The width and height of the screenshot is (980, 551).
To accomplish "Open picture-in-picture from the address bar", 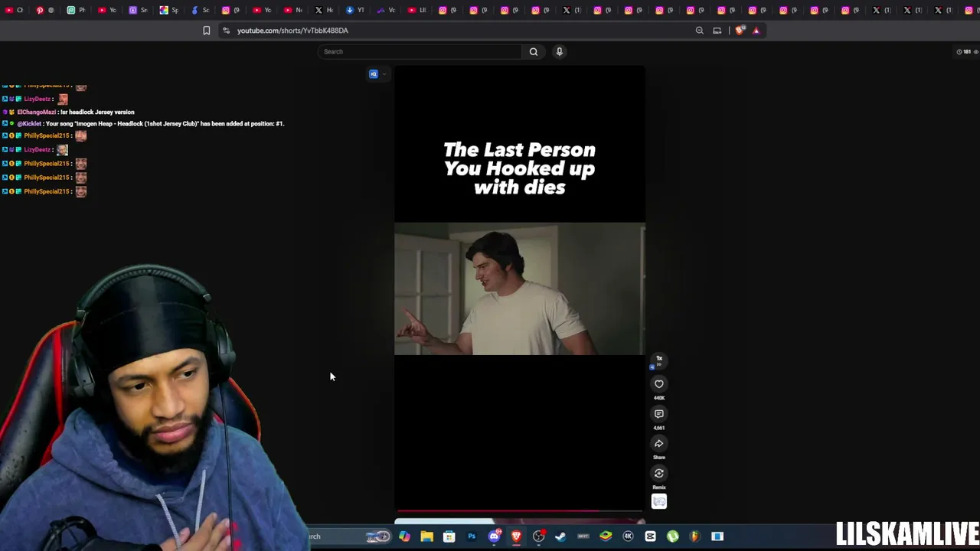I will (x=717, y=31).
